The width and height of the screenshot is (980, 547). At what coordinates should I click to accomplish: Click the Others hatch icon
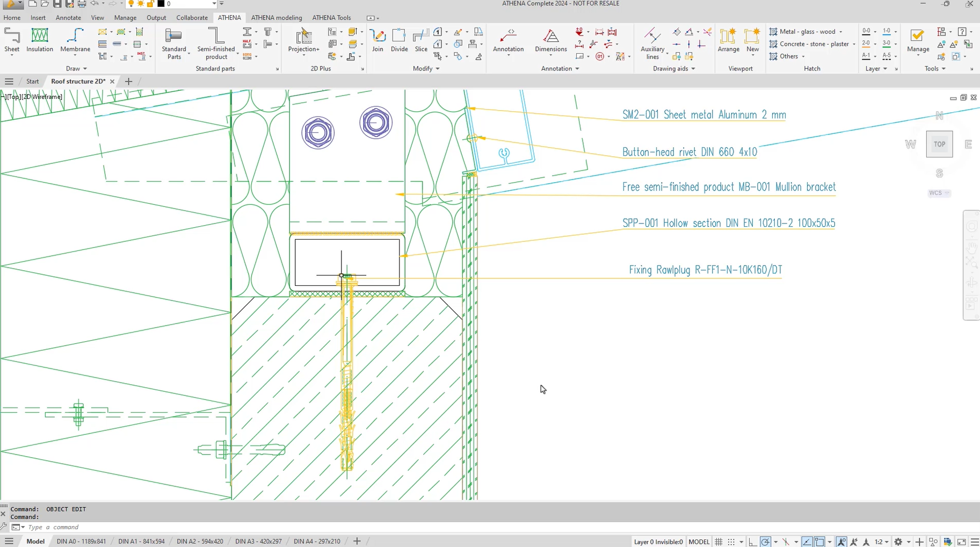click(773, 56)
